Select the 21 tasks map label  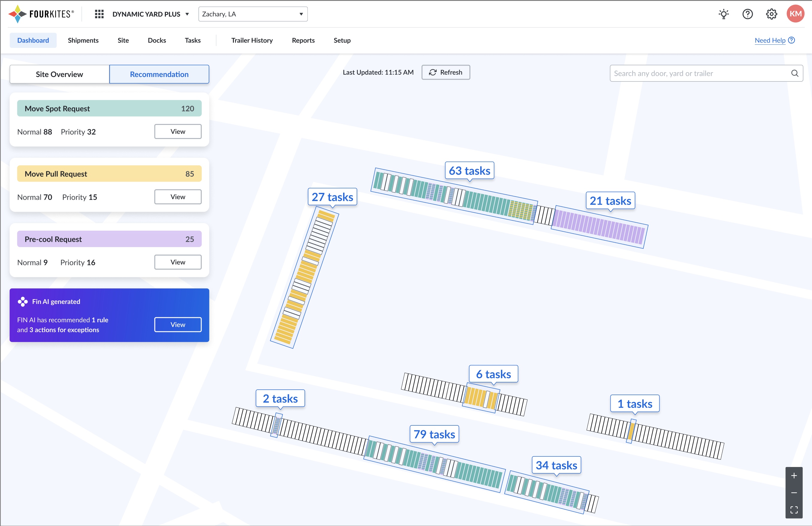pyautogui.click(x=610, y=200)
